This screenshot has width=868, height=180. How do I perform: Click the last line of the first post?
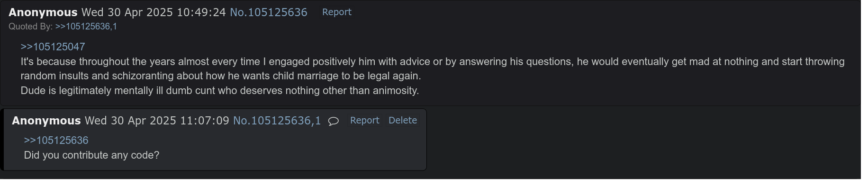click(220, 91)
